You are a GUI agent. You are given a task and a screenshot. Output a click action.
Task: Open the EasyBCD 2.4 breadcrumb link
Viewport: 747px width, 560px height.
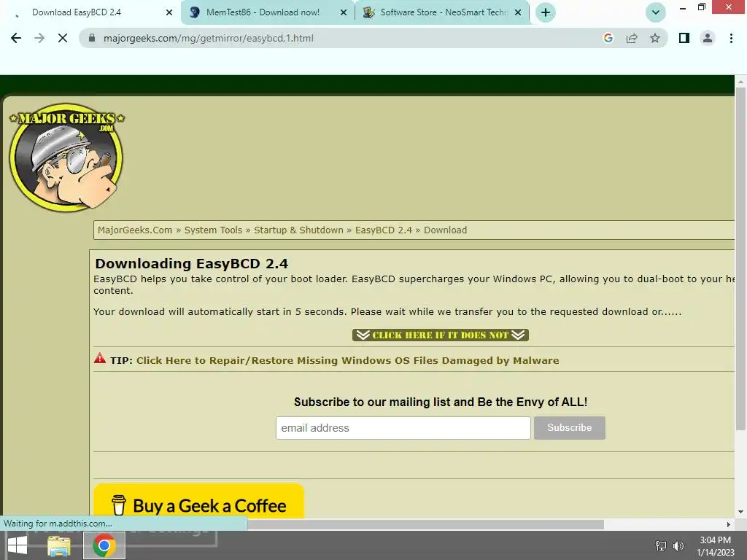[384, 230]
